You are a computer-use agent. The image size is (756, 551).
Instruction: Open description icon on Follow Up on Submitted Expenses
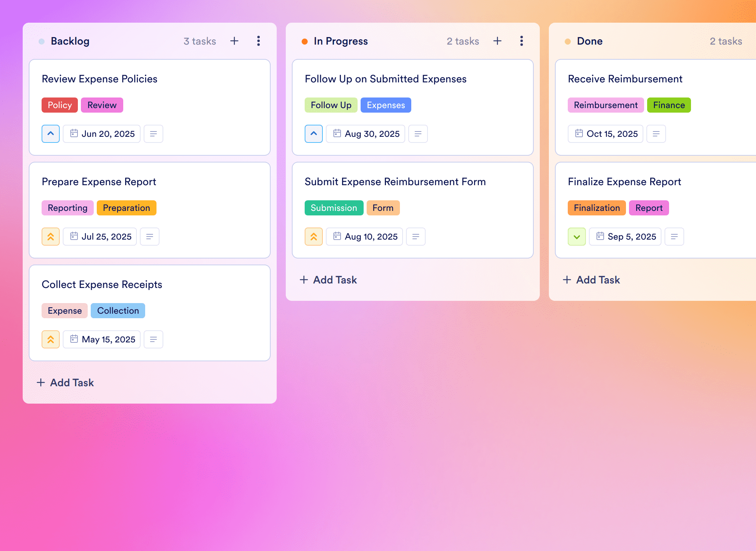point(418,134)
